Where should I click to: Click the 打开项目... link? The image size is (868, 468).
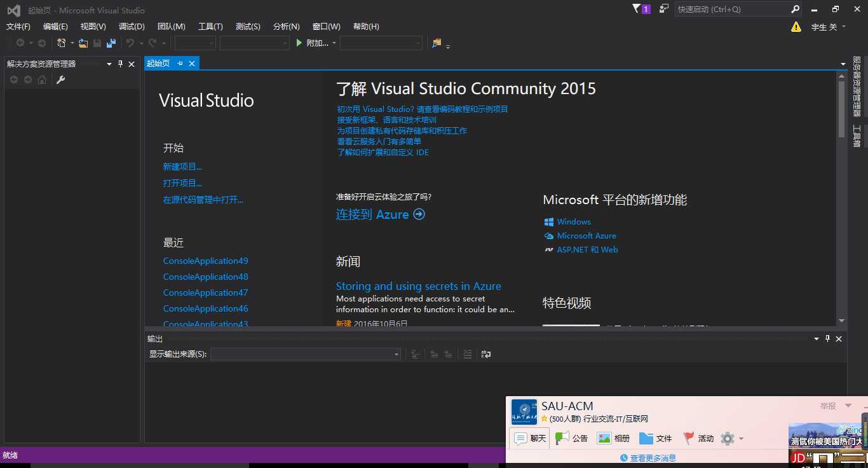click(182, 183)
